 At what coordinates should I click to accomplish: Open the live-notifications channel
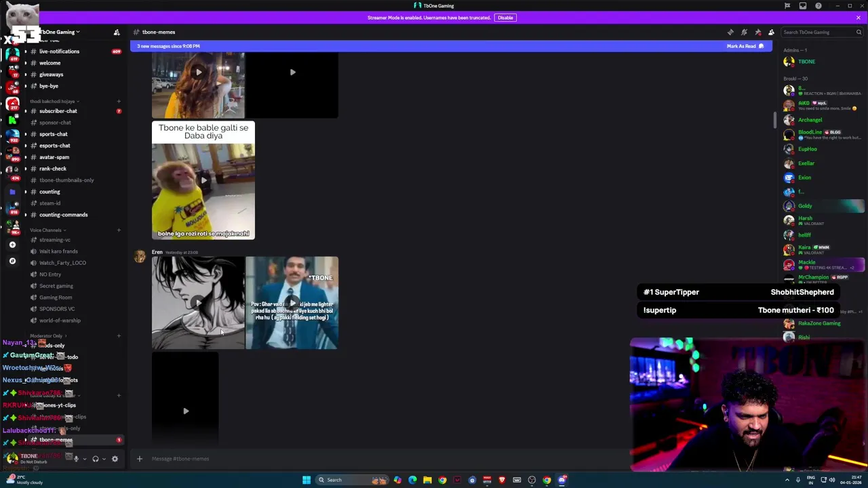75,52
